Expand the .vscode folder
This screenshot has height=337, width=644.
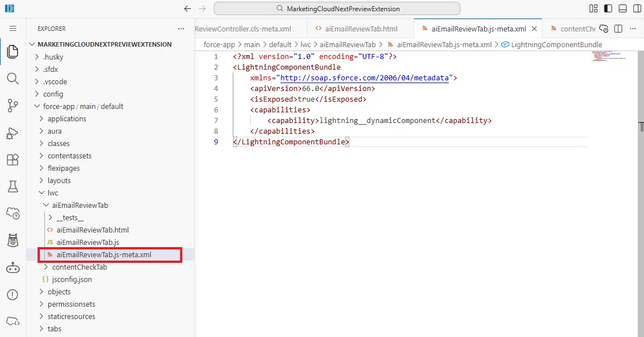click(x=110, y=81)
